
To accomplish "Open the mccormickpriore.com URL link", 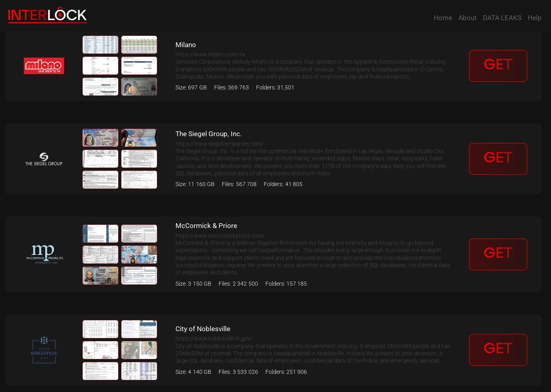I will (x=219, y=236).
